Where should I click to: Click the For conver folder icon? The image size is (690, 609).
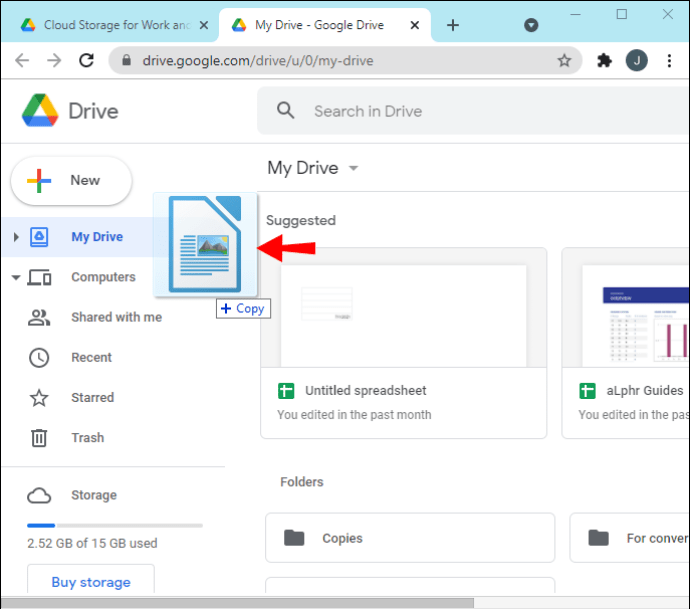point(598,538)
